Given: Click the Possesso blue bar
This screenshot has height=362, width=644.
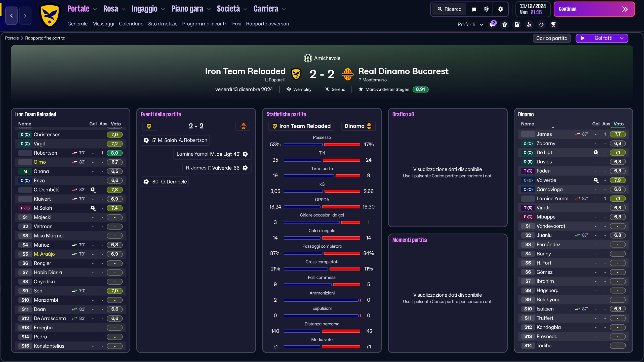Looking at the screenshot, I should click(x=303, y=145).
